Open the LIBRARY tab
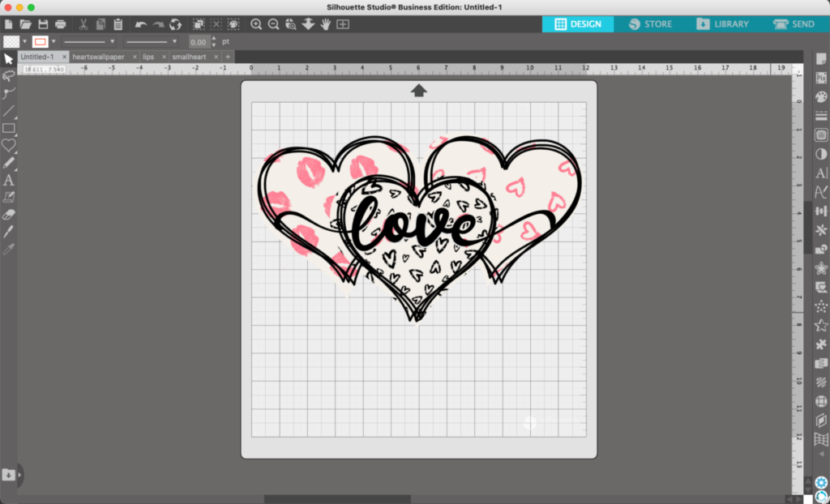The width and height of the screenshot is (830, 504). (x=722, y=24)
